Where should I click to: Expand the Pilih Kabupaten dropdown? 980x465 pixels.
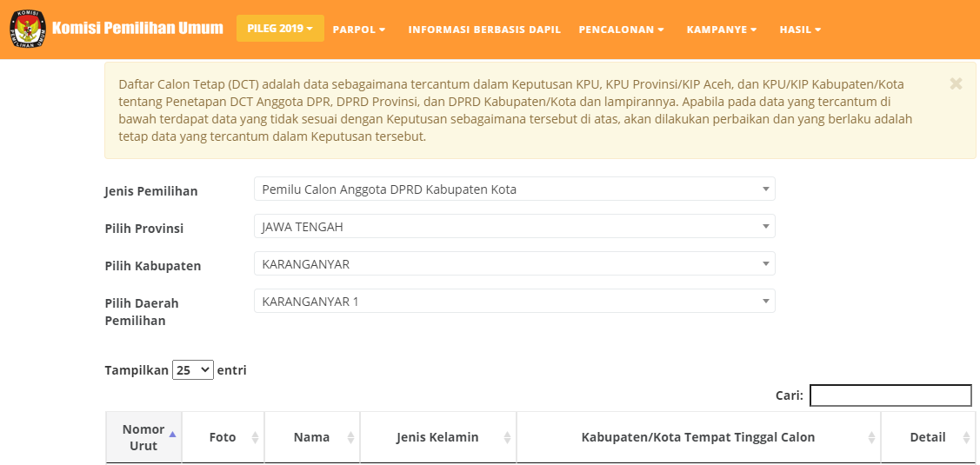(x=514, y=264)
